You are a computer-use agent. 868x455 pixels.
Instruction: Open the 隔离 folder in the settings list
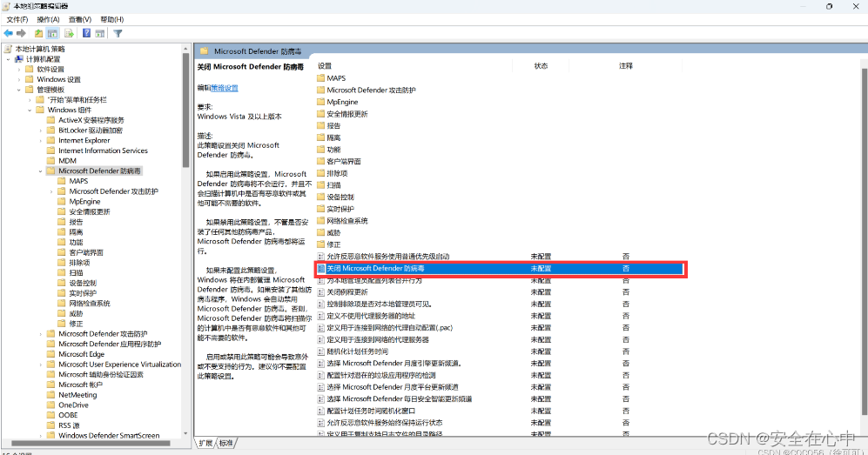[333, 137]
